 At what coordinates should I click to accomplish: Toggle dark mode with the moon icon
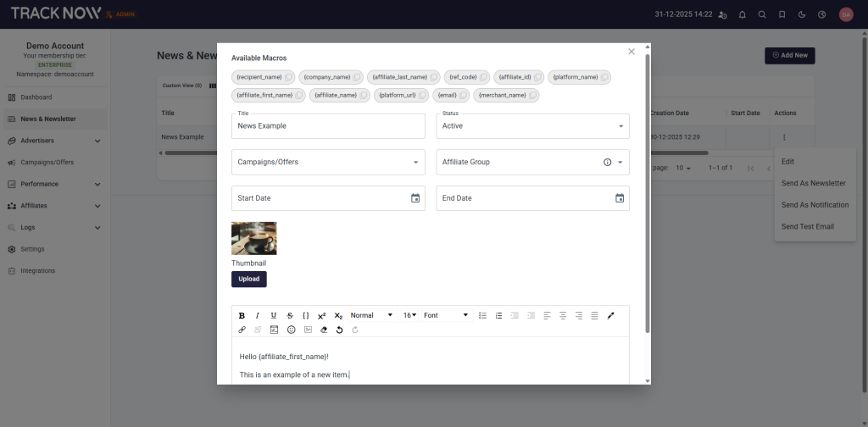pos(802,14)
